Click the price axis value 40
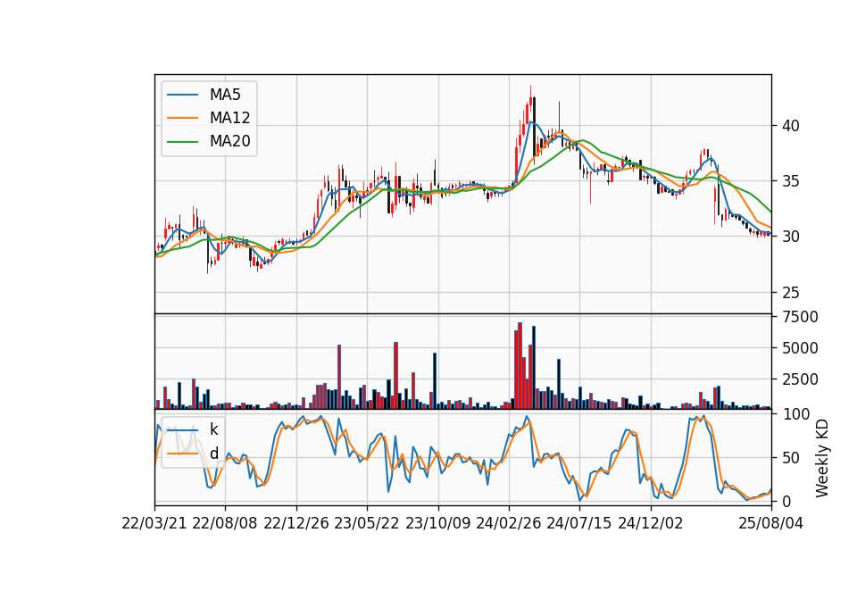Viewport: 857px width, 616px height. (x=791, y=126)
